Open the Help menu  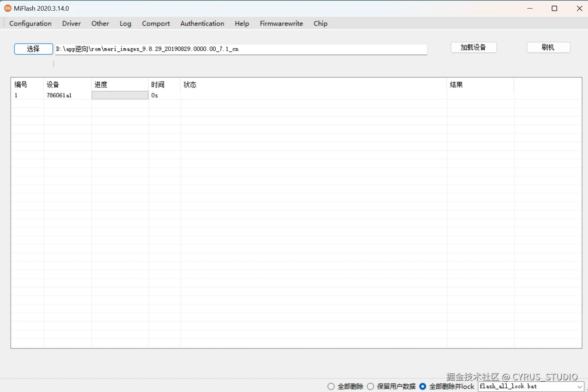point(242,23)
